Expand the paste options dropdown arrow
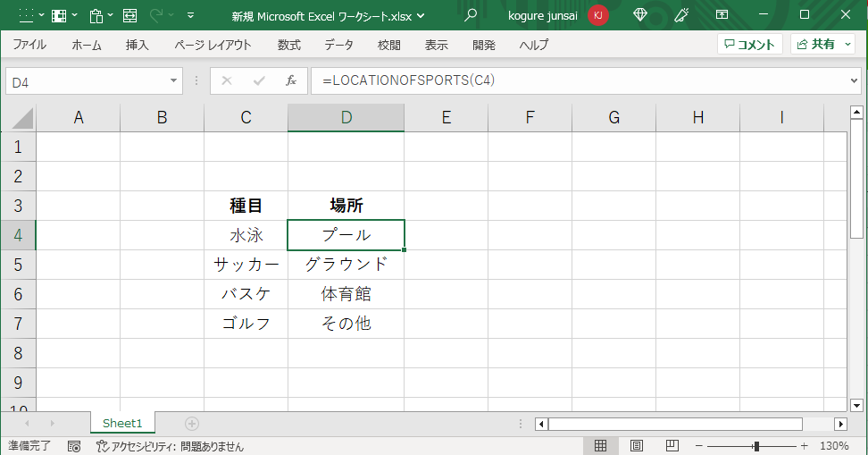868x455 pixels. pos(110,15)
